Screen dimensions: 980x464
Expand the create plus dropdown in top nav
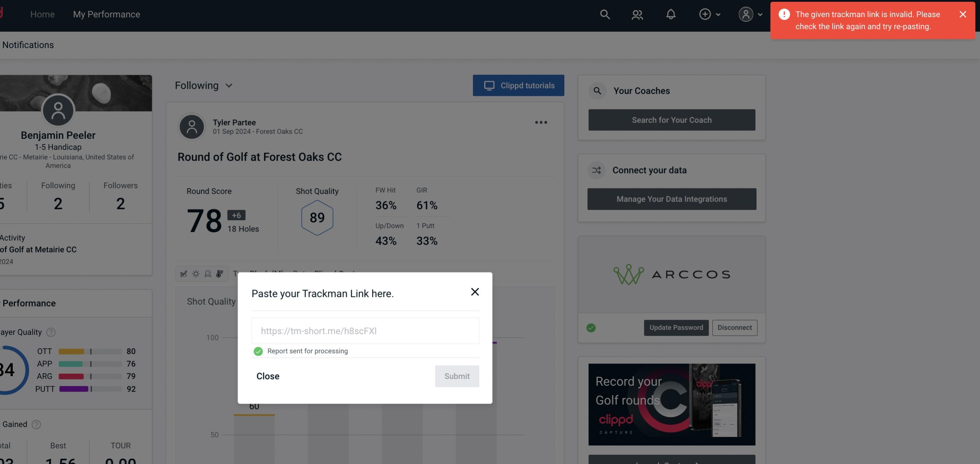pyautogui.click(x=709, y=14)
